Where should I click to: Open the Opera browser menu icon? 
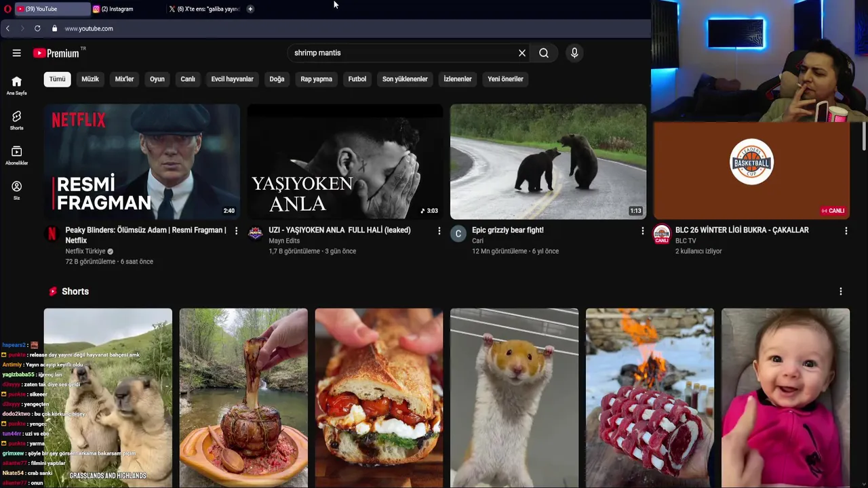coord(6,9)
